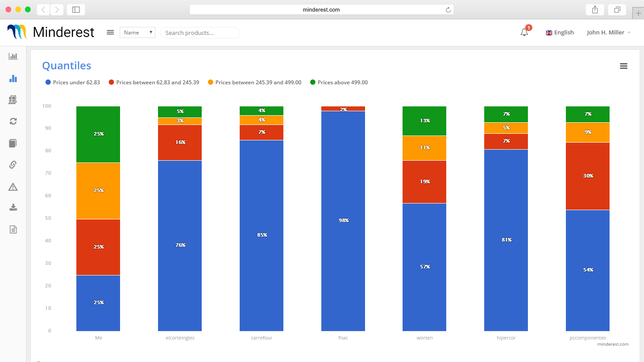644x362 pixels.
Task: Toggle 'Prices between 245.39 and 499.00' series
Action: [x=255, y=82]
